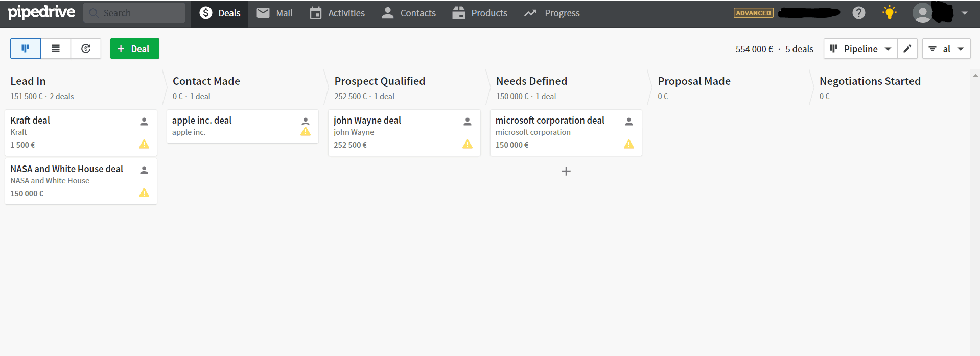Focus the Search input field
This screenshot has height=356, width=980.
(134, 13)
